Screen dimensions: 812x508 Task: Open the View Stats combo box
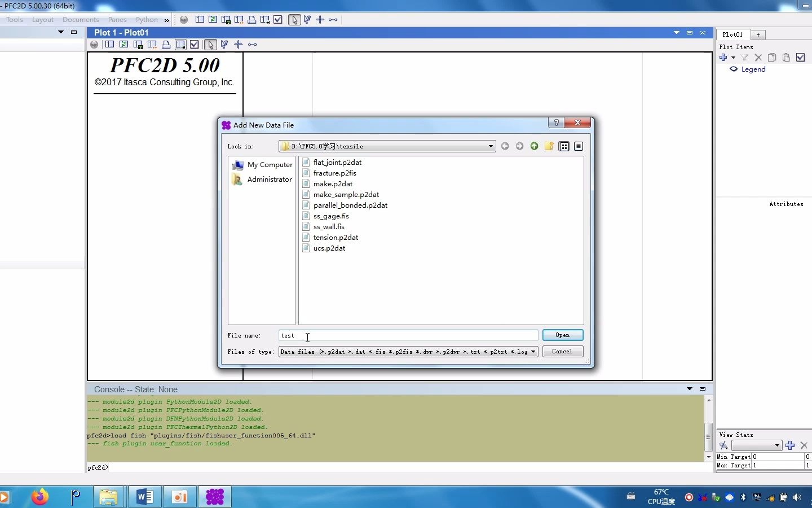(x=756, y=445)
